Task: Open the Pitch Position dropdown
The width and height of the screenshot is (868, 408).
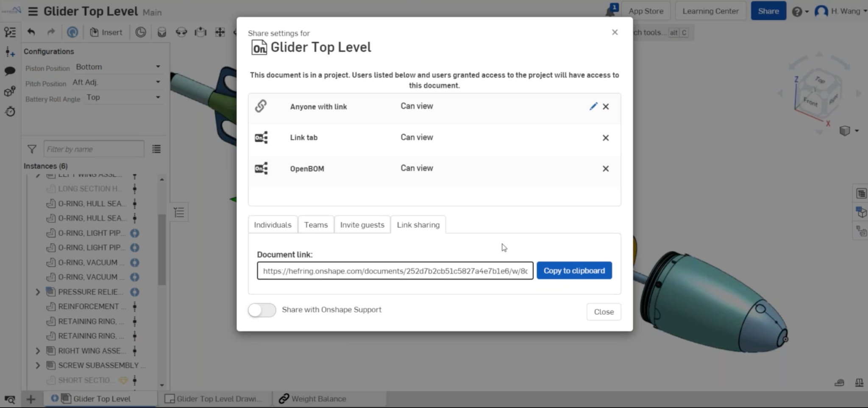Action: click(x=117, y=82)
